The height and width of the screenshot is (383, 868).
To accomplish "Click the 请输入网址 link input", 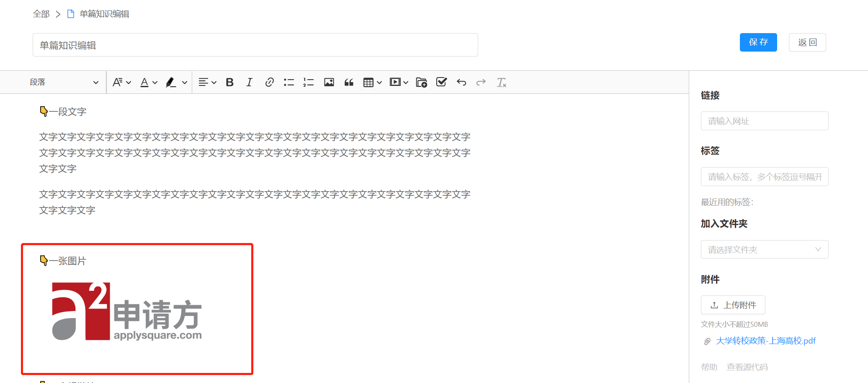I will 765,121.
